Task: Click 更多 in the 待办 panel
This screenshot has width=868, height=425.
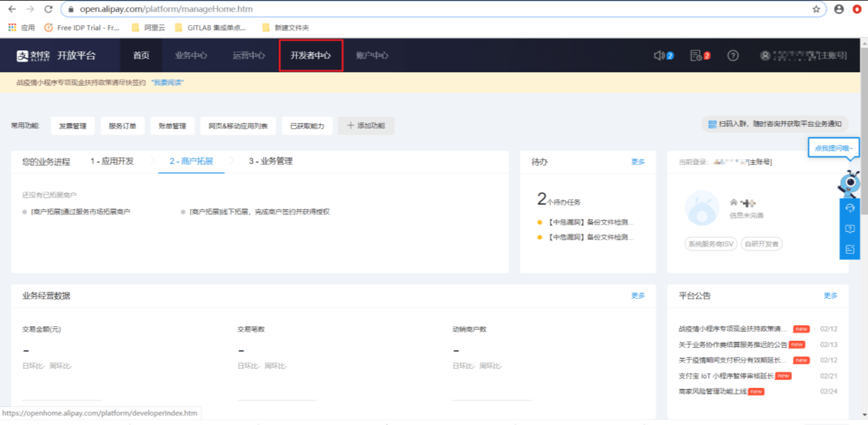Action: pos(638,162)
